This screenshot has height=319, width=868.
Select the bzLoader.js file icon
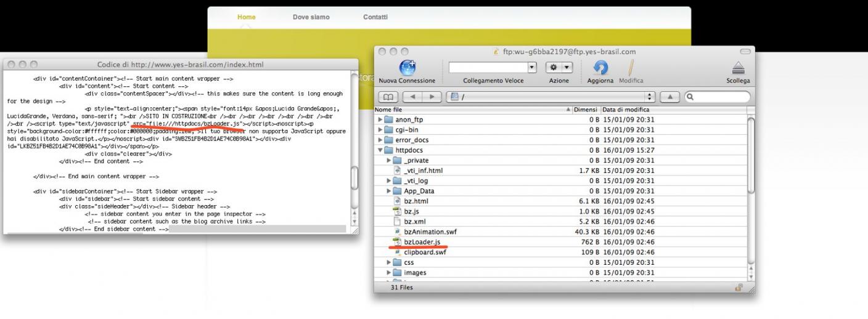coord(398,242)
